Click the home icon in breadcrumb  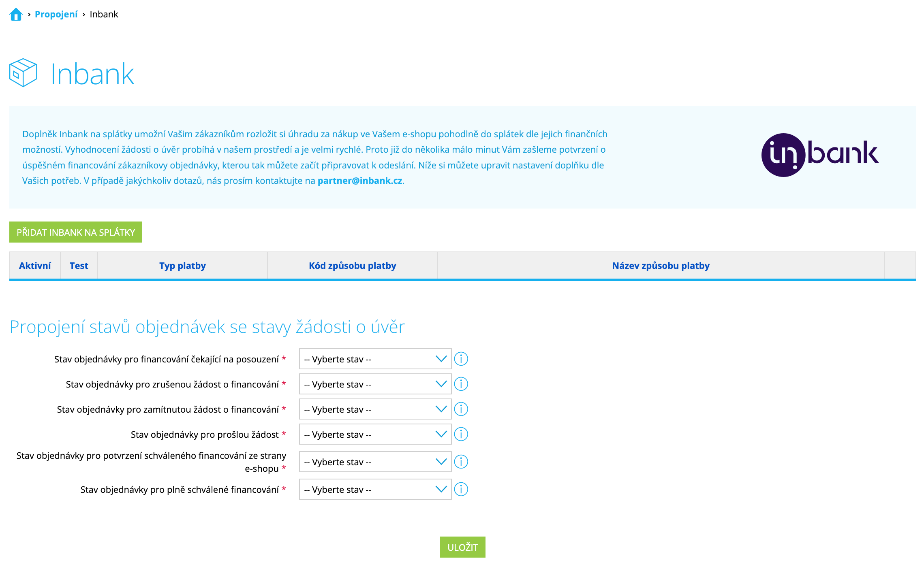(x=16, y=15)
